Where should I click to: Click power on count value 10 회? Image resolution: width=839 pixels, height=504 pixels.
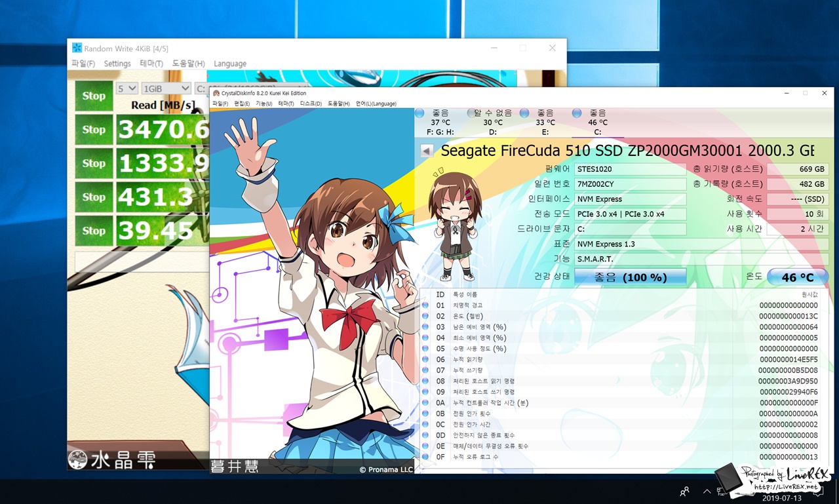(798, 214)
